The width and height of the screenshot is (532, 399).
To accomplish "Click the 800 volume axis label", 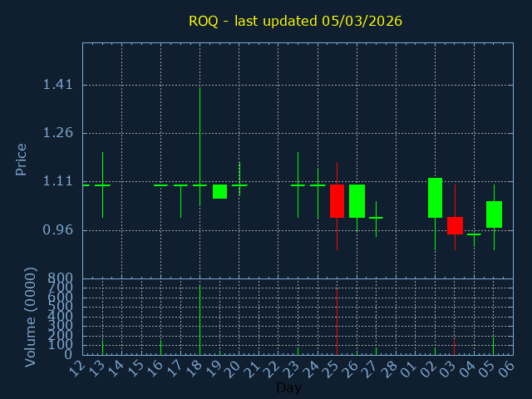I will 61,278.
